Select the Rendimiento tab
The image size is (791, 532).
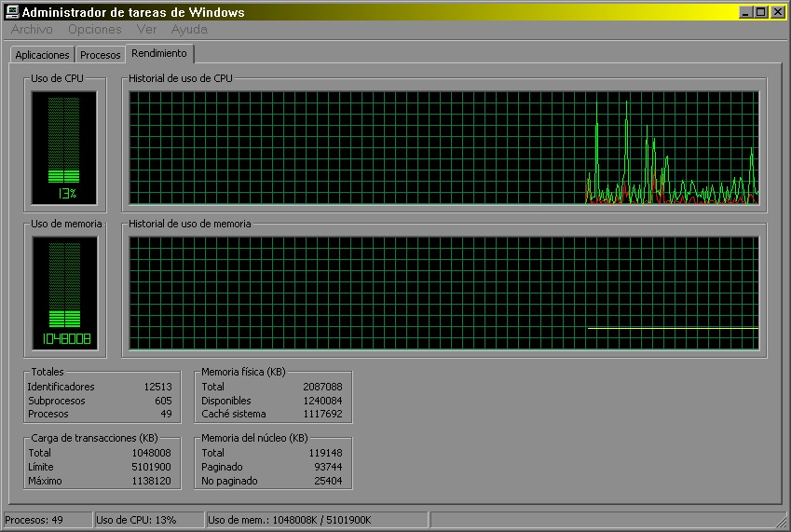(159, 53)
